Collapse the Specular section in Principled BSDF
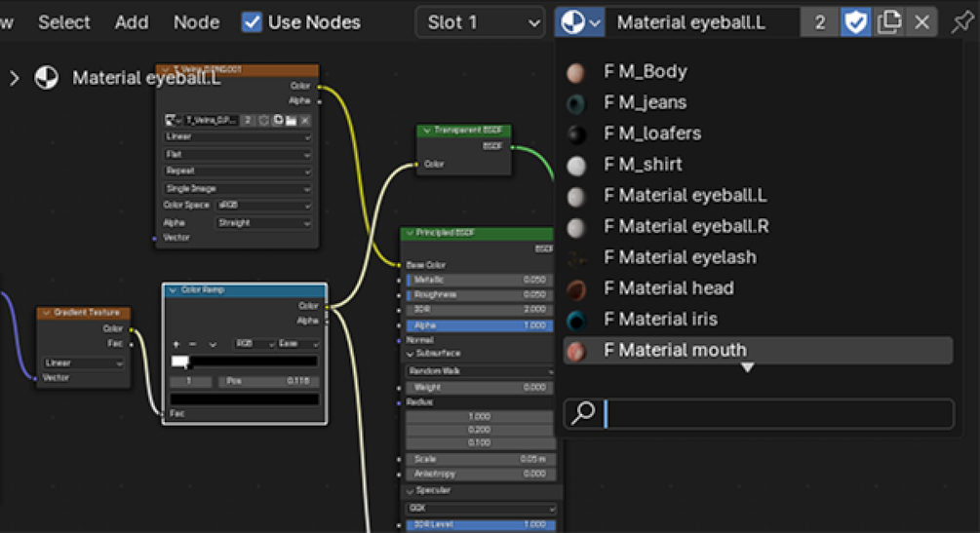 pos(411,490)
